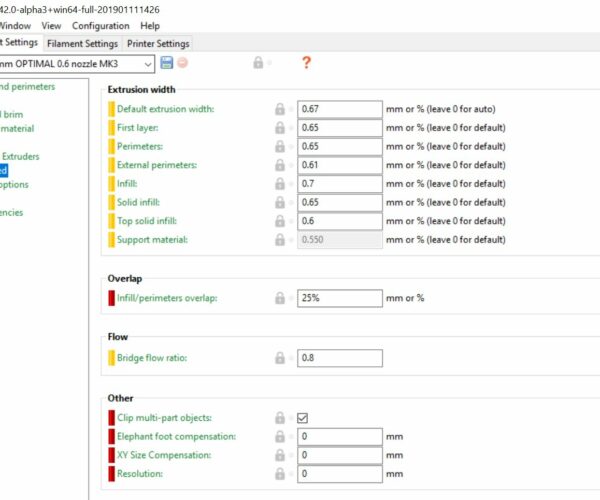
Task: Toggle the Clip multi-part objects checkbox
Action: [303, 418]
